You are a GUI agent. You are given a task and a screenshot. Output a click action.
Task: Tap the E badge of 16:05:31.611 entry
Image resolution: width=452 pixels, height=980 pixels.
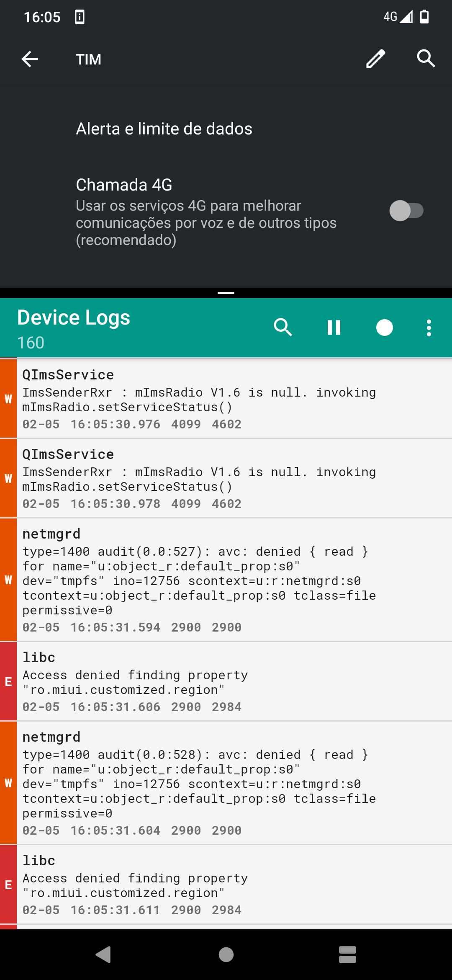[8, 885]
